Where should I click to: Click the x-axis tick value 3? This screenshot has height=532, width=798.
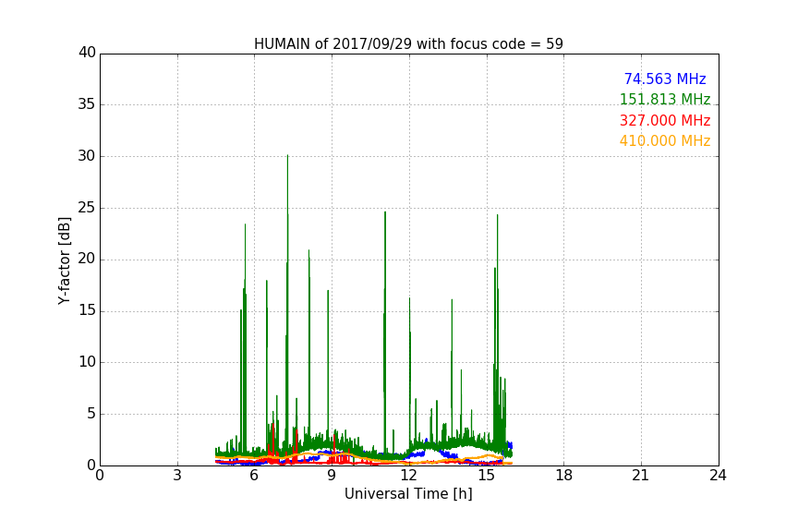tap(177, 476)
